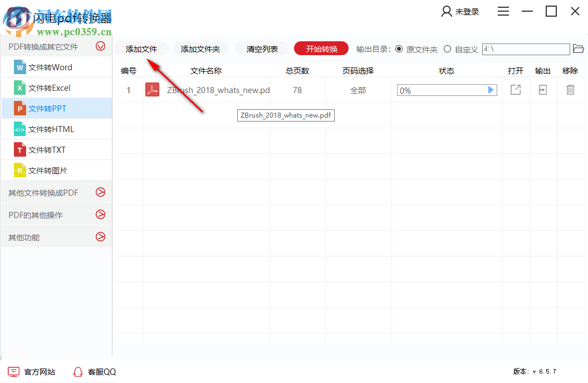
Task: Open the hamburger menu
Action: 503,11
